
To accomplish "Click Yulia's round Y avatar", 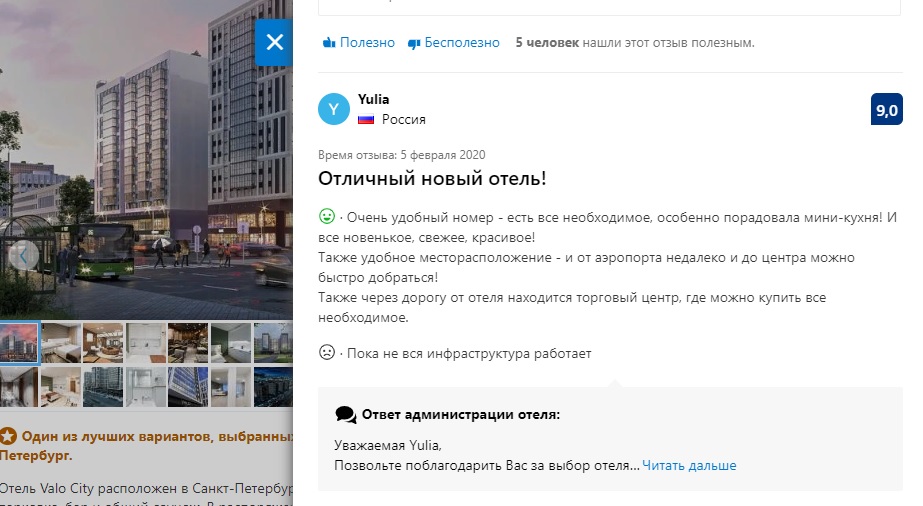I will 334,109.
